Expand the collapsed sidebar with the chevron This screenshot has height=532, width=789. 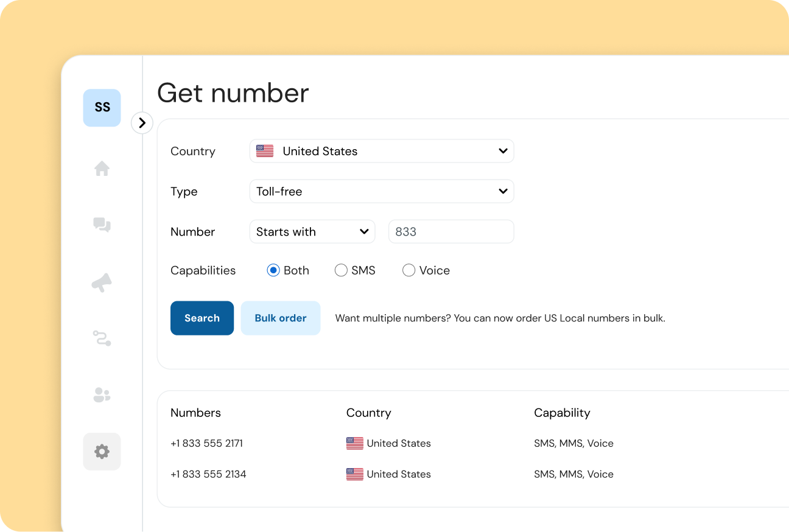(x=142, y=123)
